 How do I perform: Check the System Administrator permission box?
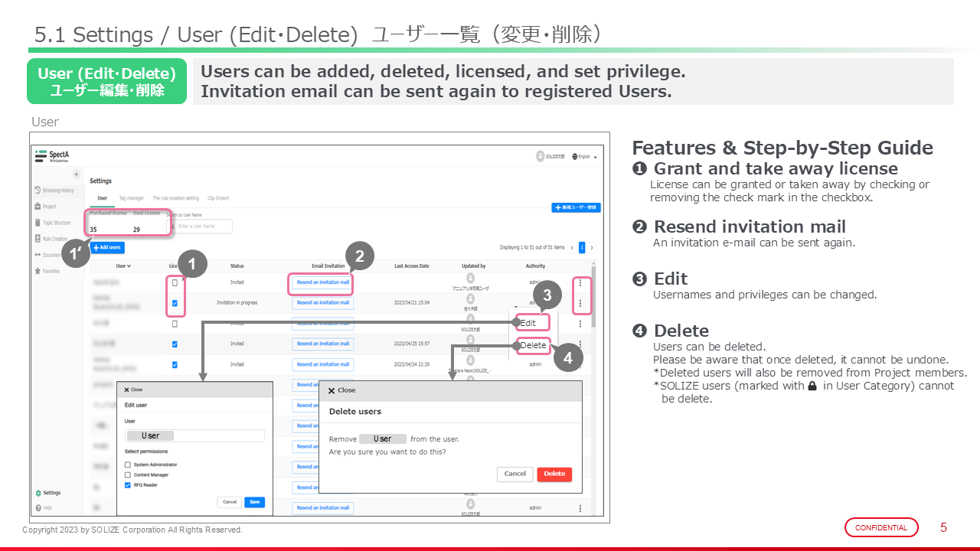(x=128, y=465)
